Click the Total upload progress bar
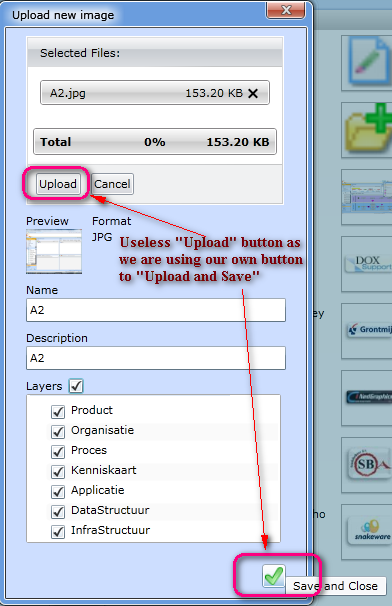The height and width of the screenshot is (606, 392). [x=155, y=142]
